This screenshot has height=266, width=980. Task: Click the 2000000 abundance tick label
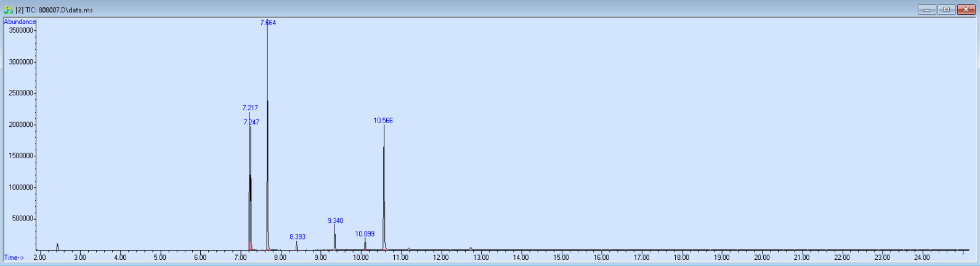21,124
